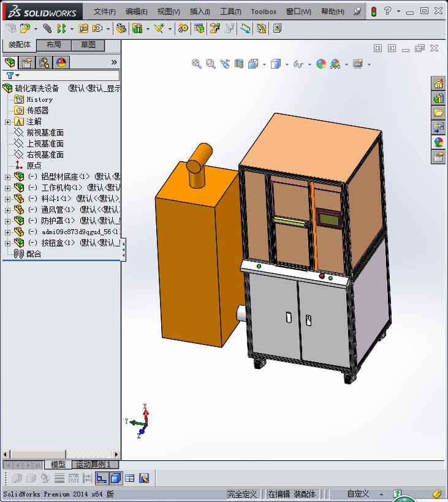Select 模型 bottom tab
This screenshot has height=502, width=448.
tap(58, 464)
